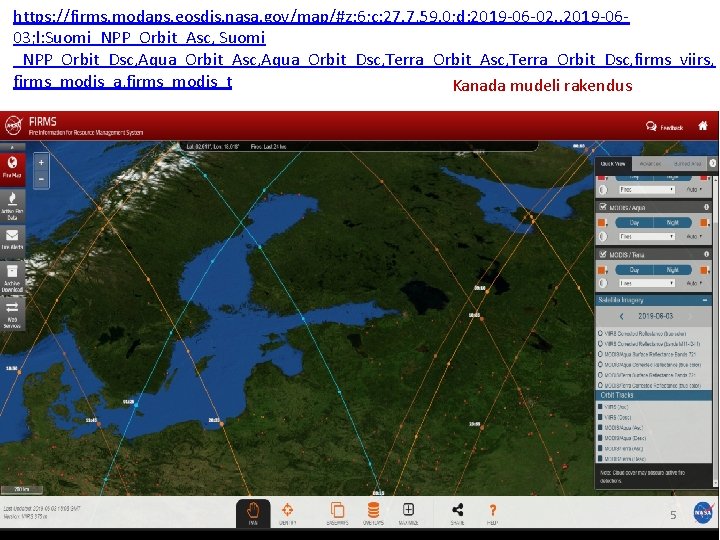The height and width of the screenshot is (540, 720).
Task: Open the Auto dropdown in MODIS / Aqua
Action: point(694,236)
